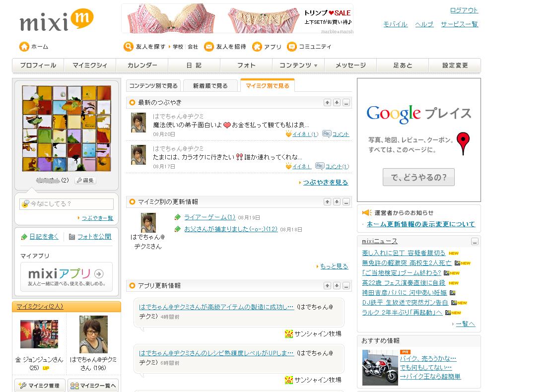Open 友人を探す search icon

128,47
